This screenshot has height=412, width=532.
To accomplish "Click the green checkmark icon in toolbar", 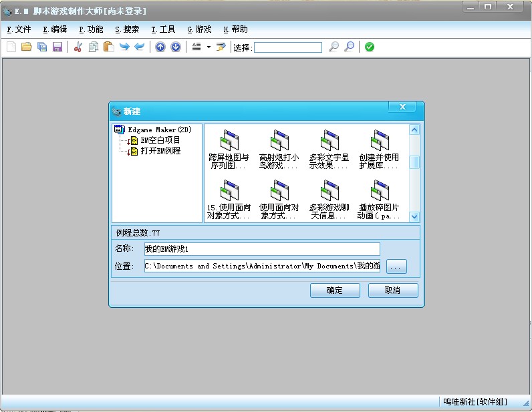I will tap(370, 47).
